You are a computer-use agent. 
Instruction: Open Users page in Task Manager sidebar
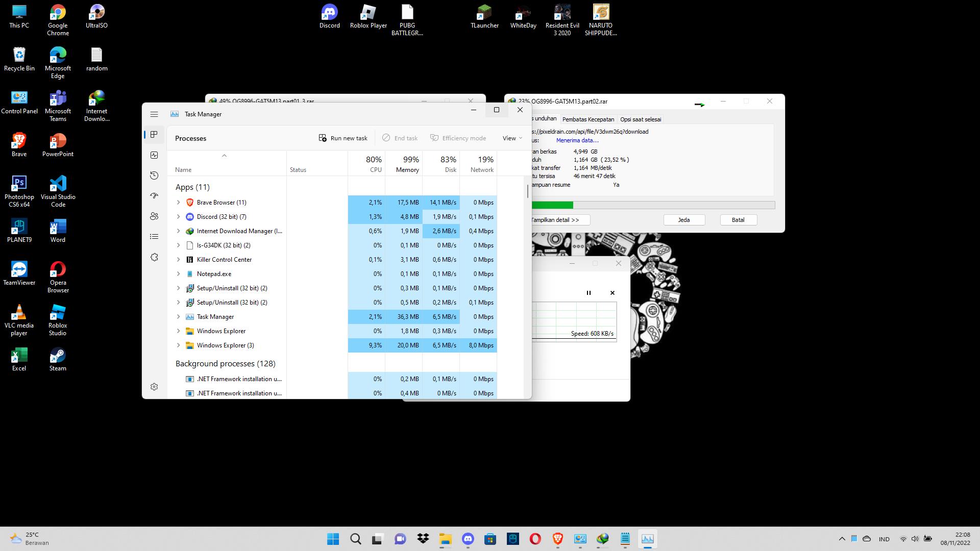tap(154, 216)
